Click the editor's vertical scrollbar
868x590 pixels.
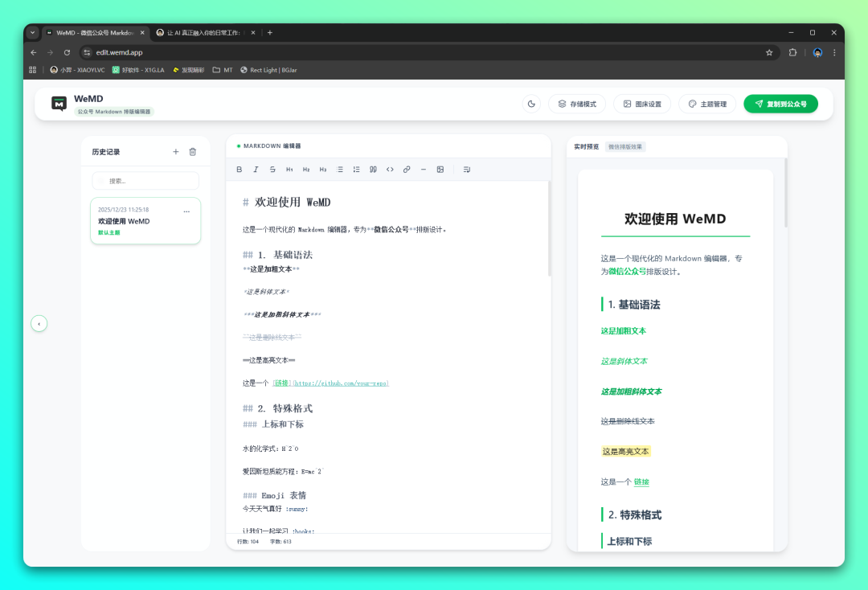(549, 233)
